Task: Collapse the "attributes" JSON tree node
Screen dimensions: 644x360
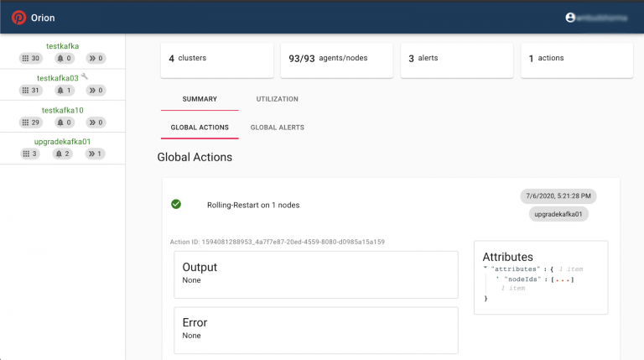Action: pyautogui.click(x=486, y=269)
